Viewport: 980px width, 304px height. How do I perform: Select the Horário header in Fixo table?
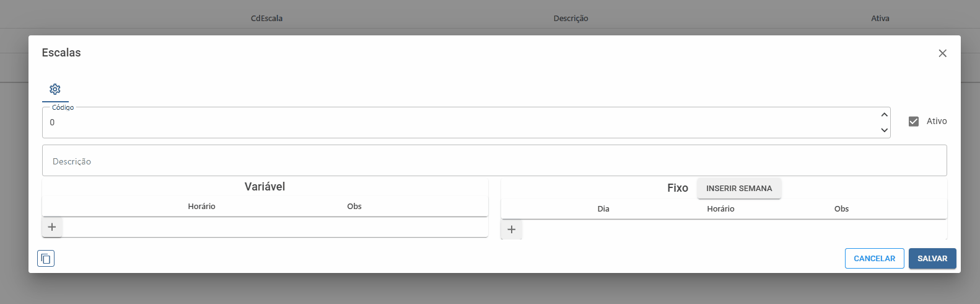pyautogui.click(x=720, y=209)
